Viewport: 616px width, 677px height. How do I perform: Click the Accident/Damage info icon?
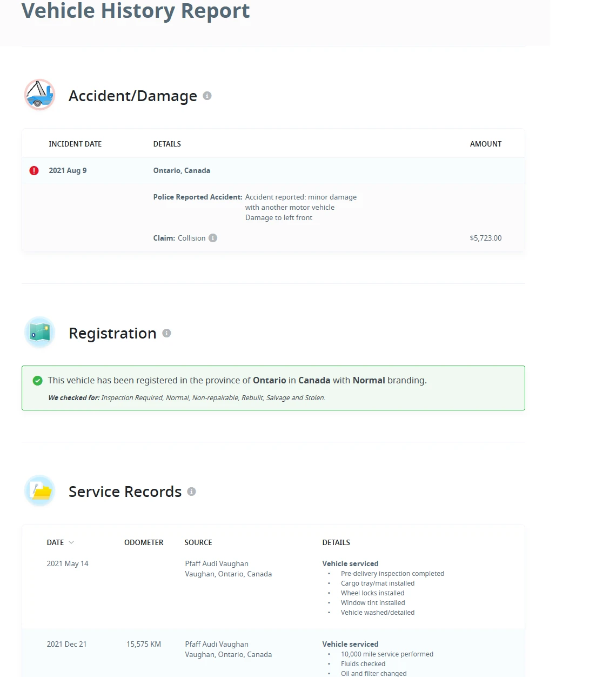coord(207,96)
